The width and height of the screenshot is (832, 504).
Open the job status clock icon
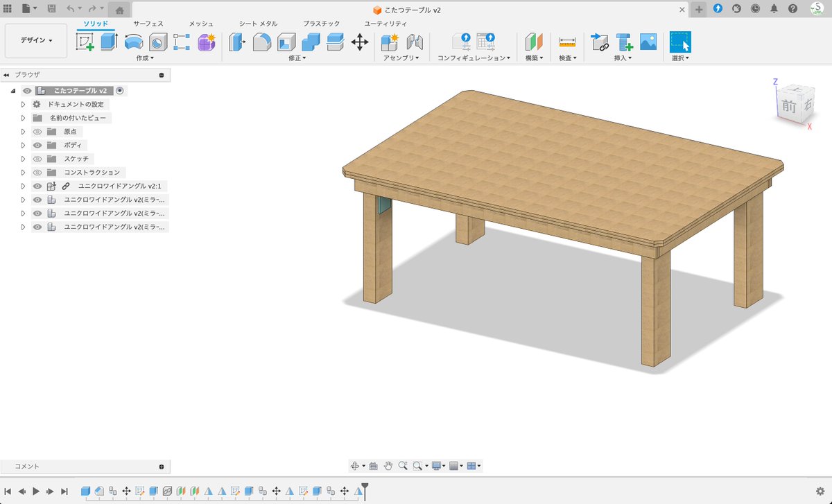755,9
